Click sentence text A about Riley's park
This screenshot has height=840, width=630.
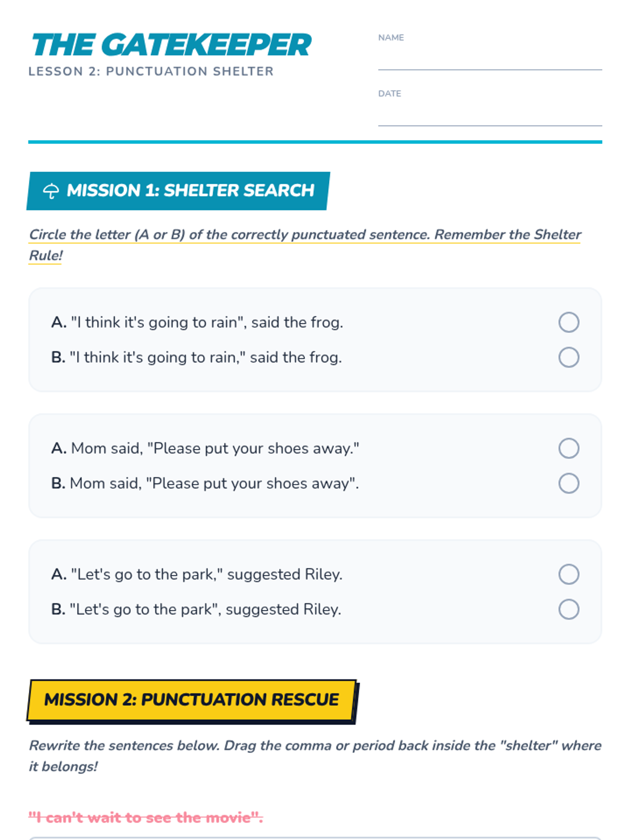point(197,574)
